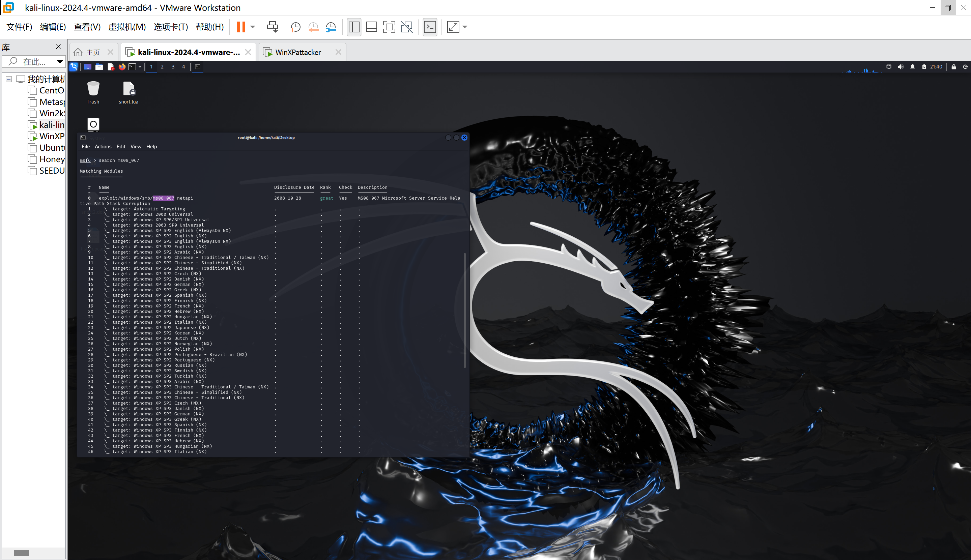Viewport: 971px width, 560px height.
Task: Open the terminal Actions menu
Action: [x=103, y=147]
